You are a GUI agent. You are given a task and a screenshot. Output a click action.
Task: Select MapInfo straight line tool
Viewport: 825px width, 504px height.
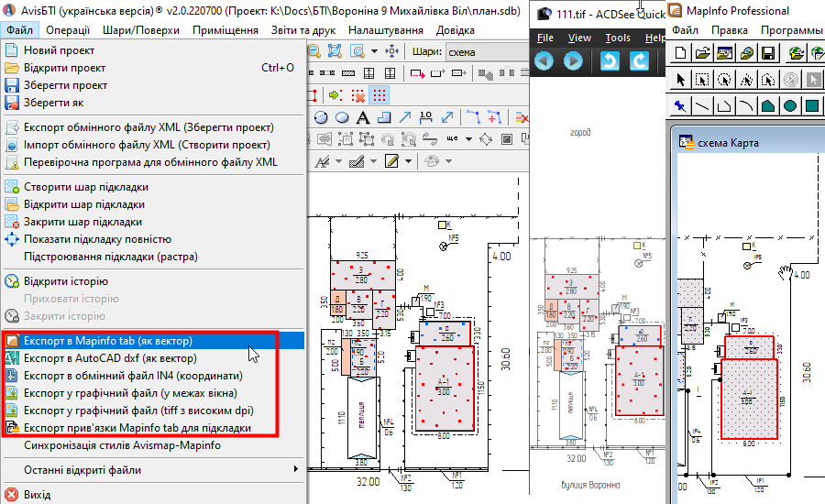coord(702,106)
